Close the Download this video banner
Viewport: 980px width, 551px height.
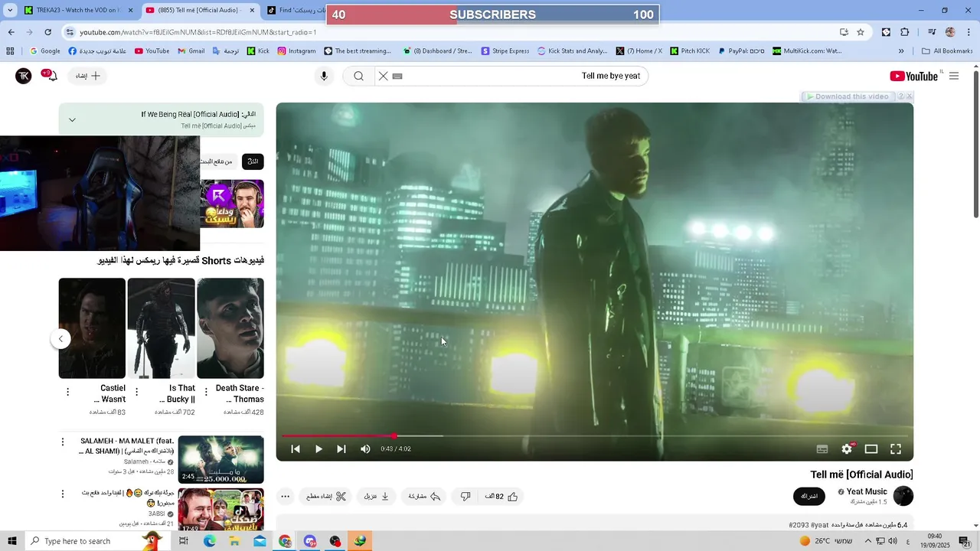click(x=909, y=96)
